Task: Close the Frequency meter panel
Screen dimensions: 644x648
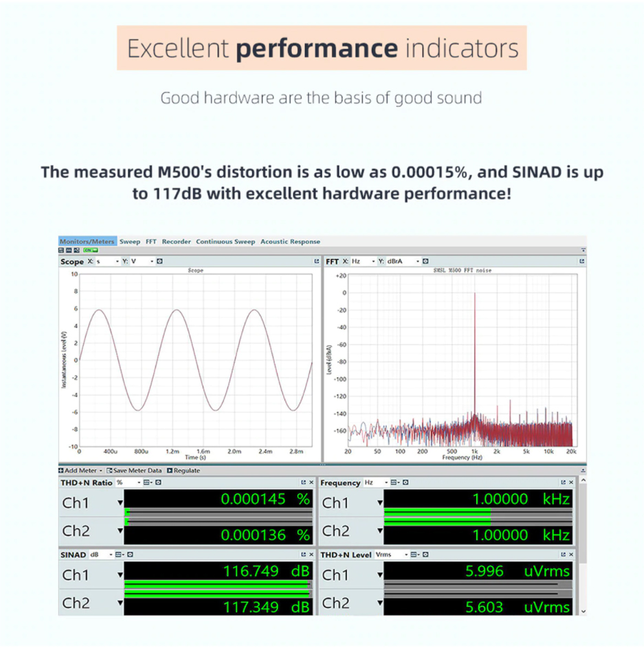Action: [571, 483]
